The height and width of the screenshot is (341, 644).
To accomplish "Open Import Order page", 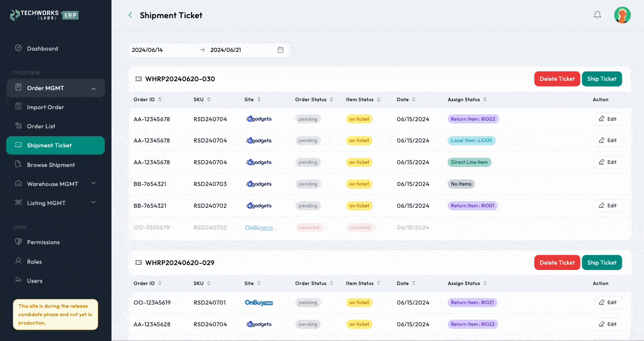I will pyautogui.click(x=56, y=107).
